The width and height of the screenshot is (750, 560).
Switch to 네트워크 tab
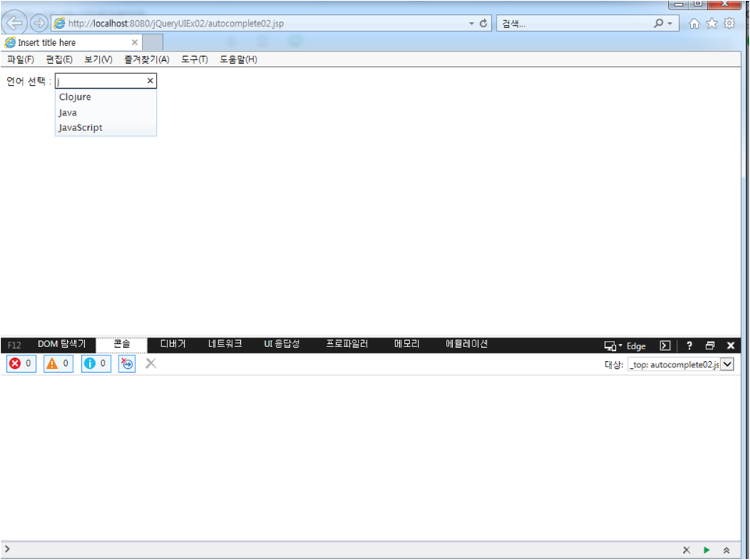(225, 344)
